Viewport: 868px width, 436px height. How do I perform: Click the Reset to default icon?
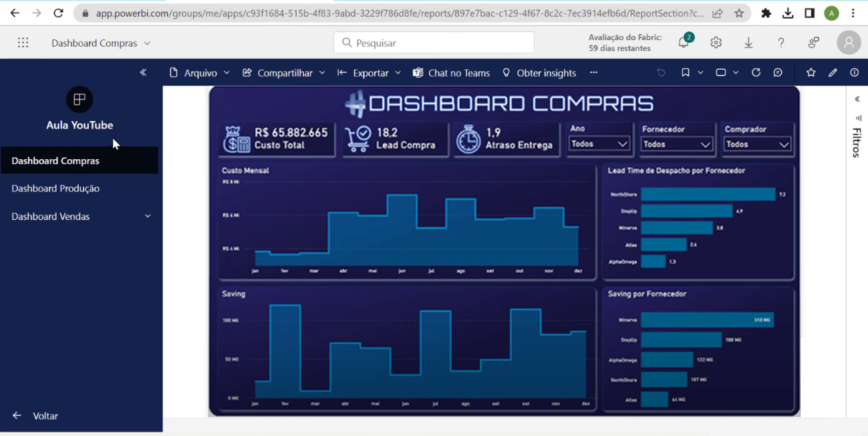(x=662, y=72)
